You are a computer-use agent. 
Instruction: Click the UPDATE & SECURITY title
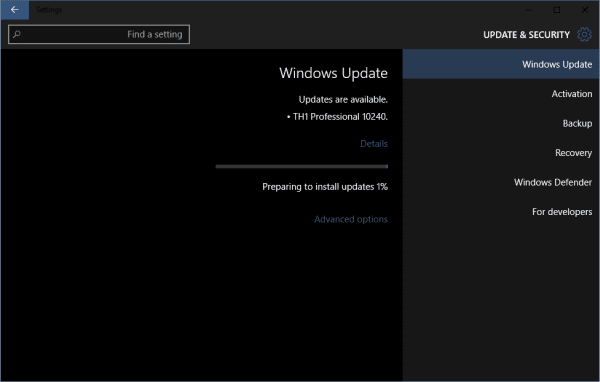coord(527,35)
